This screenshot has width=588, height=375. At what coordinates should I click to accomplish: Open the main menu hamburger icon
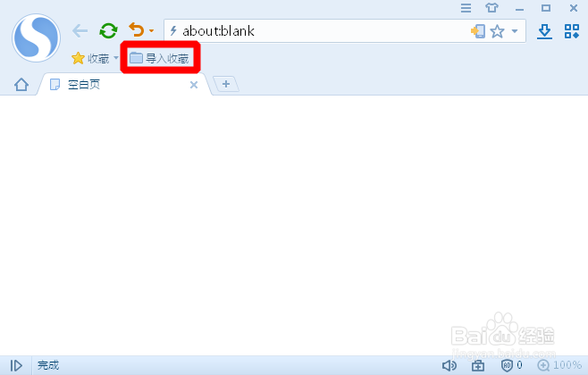(466, 8)
